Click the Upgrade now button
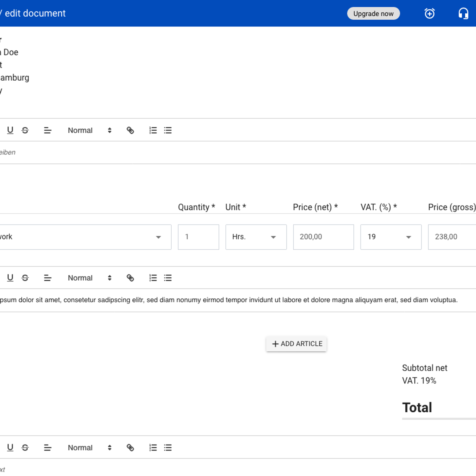476x476 pixels. click(373, 13)
